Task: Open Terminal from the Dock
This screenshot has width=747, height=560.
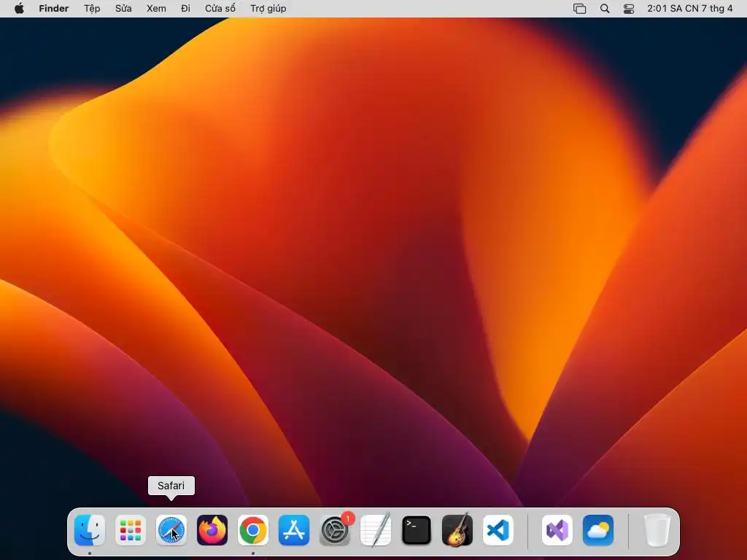Action: (417, 530)
